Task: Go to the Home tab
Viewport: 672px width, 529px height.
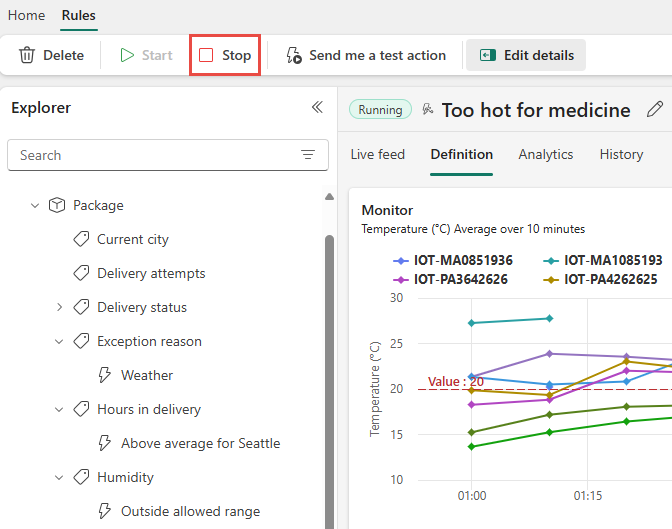Action: (x=26, y=15)
